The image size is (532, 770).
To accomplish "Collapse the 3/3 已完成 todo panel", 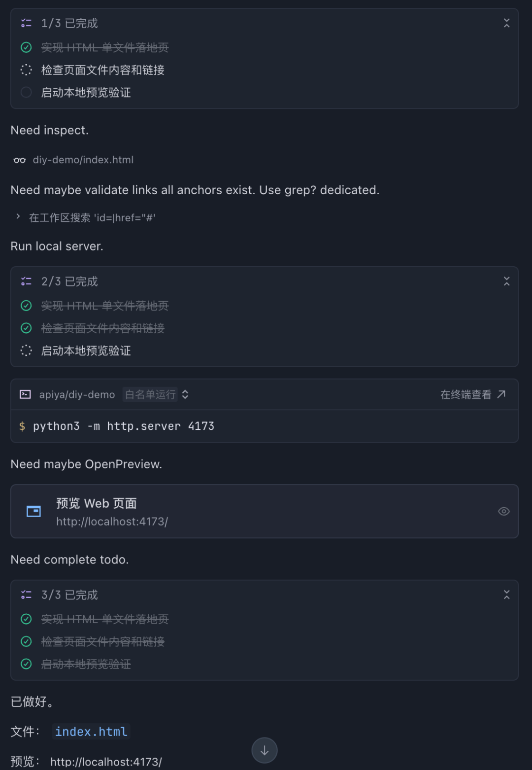I will tap(506, 595).
